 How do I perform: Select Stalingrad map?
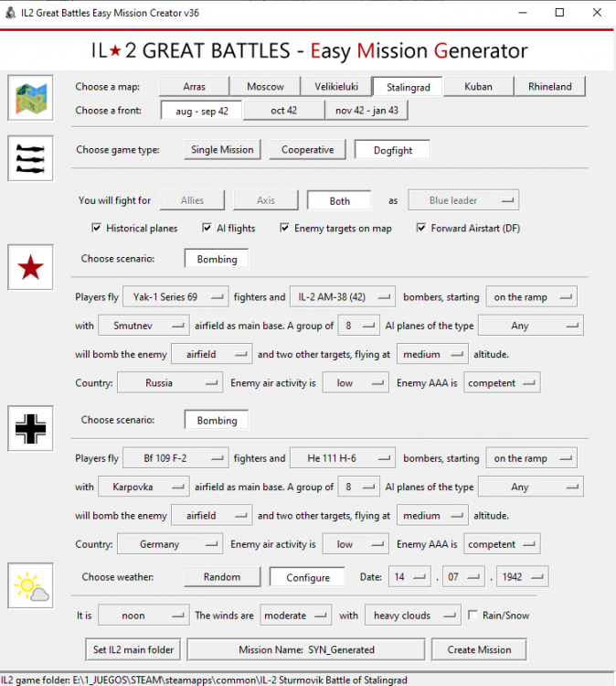coord(408,87)
